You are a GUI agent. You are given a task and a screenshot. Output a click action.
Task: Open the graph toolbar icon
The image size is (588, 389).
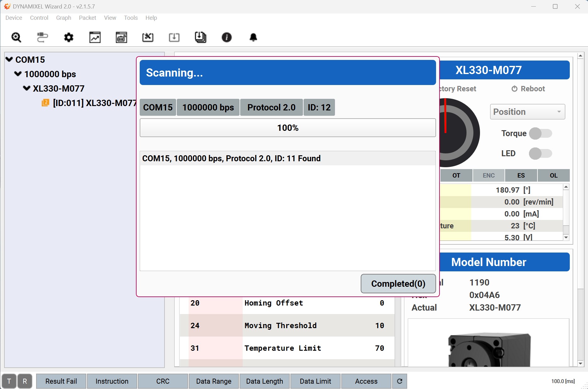tap(95, 37)
